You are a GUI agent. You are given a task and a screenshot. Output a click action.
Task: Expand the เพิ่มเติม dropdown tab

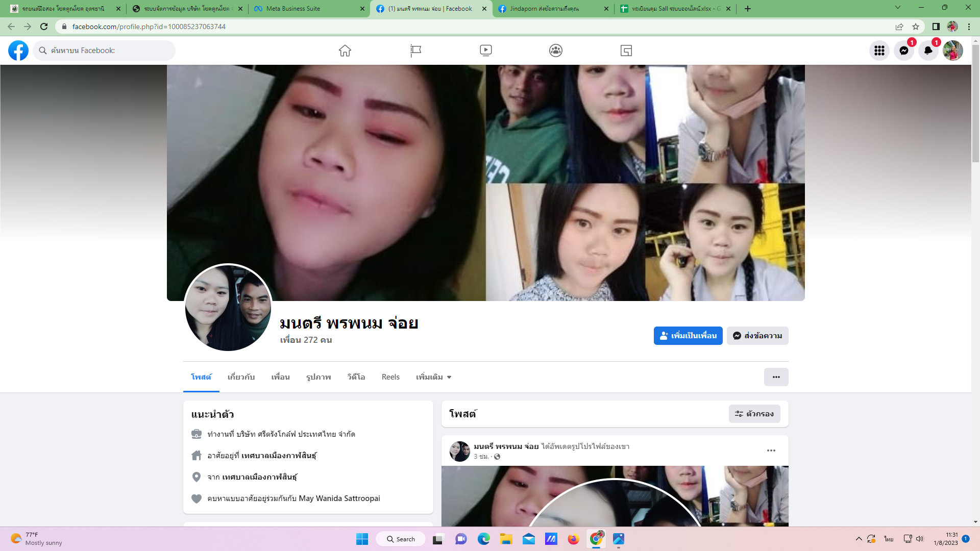point(433,377)
